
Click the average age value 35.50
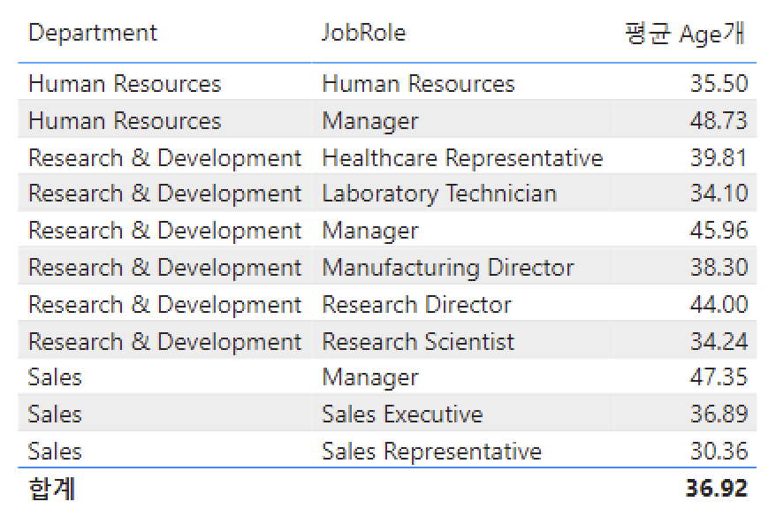point(718,84)
